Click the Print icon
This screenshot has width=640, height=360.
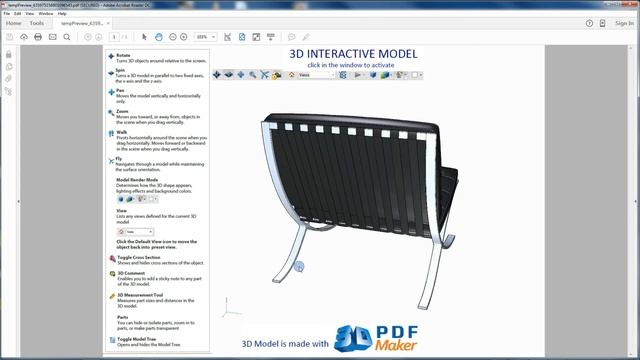[38, 37]
